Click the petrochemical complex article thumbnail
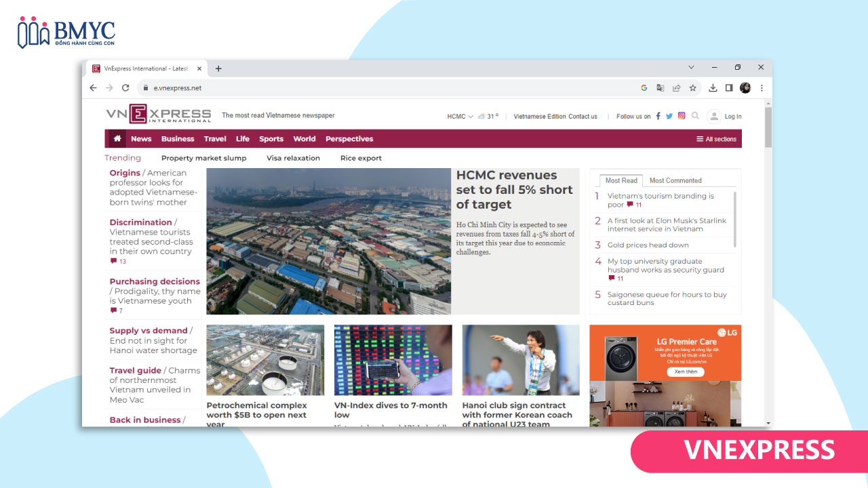The height and width of the screenshot is (488, 868). pyautogui.click(x=264, y=359)
